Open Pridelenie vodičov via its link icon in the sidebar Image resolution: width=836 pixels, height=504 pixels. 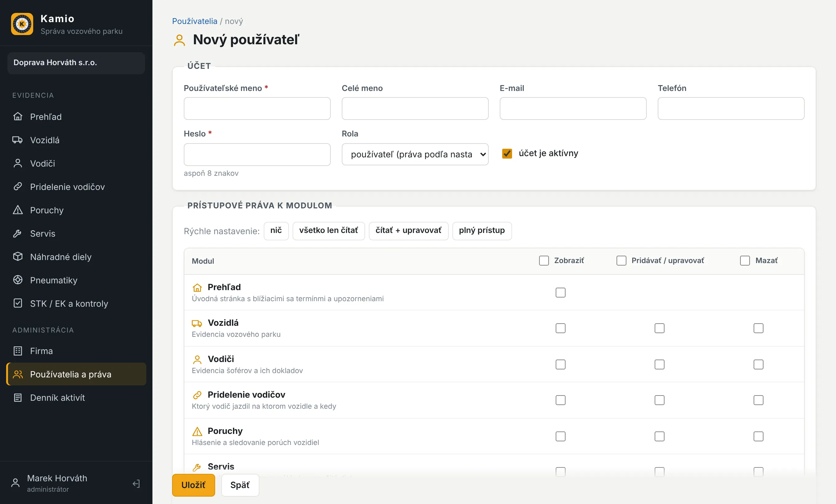pyautogui.click(x=18, y=187)
